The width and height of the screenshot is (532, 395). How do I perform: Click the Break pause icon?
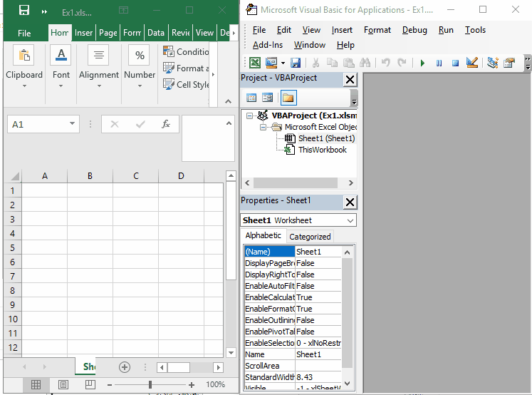439,63
